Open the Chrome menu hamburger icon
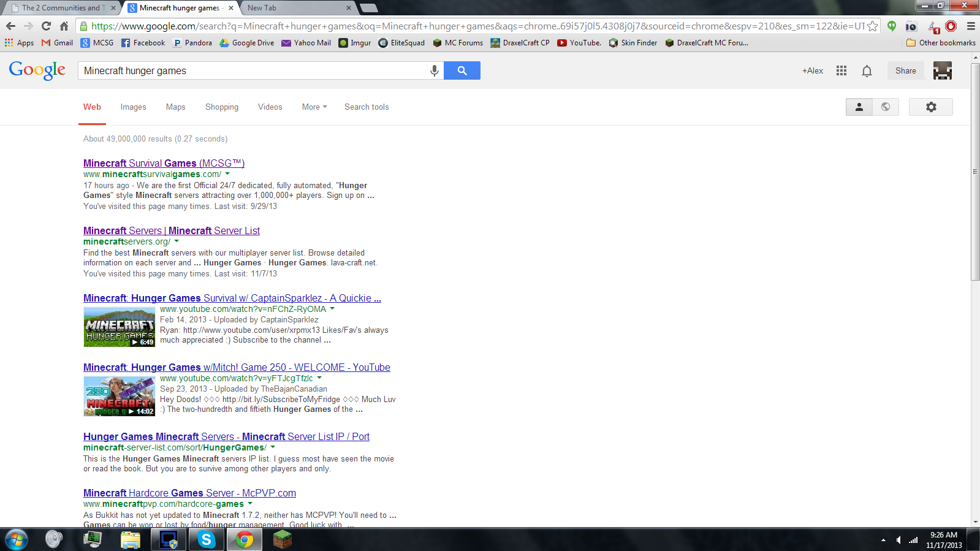This screenshot has height=551, width=980. 971,26
